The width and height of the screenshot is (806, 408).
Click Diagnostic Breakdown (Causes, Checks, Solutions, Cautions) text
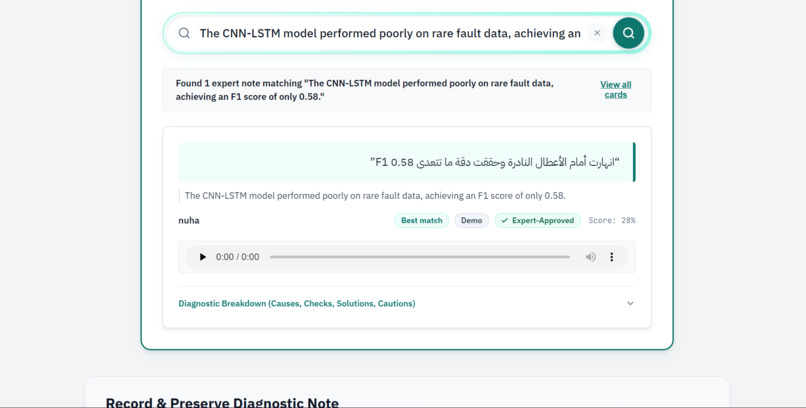tap(297, 304)
